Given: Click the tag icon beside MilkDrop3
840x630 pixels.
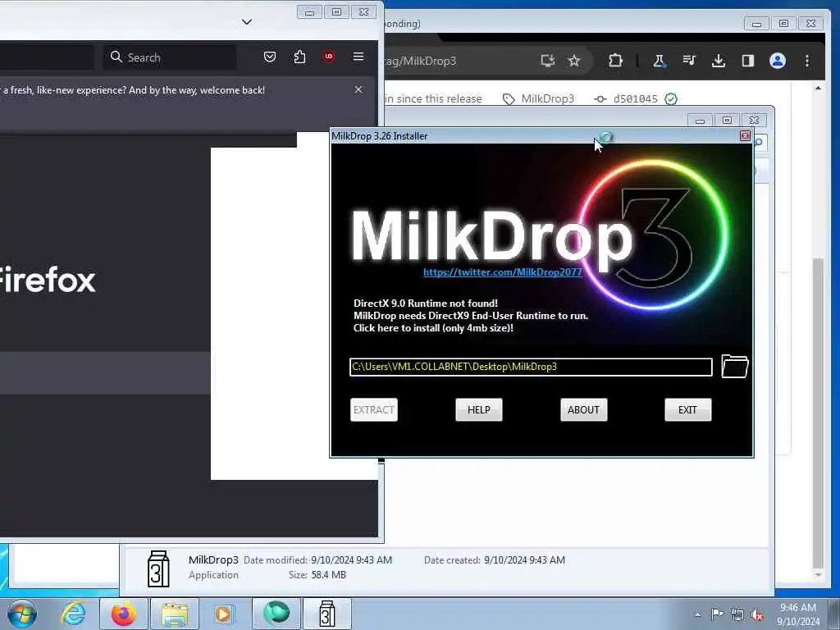Looking at the screenshot, I should coord(509,99).
